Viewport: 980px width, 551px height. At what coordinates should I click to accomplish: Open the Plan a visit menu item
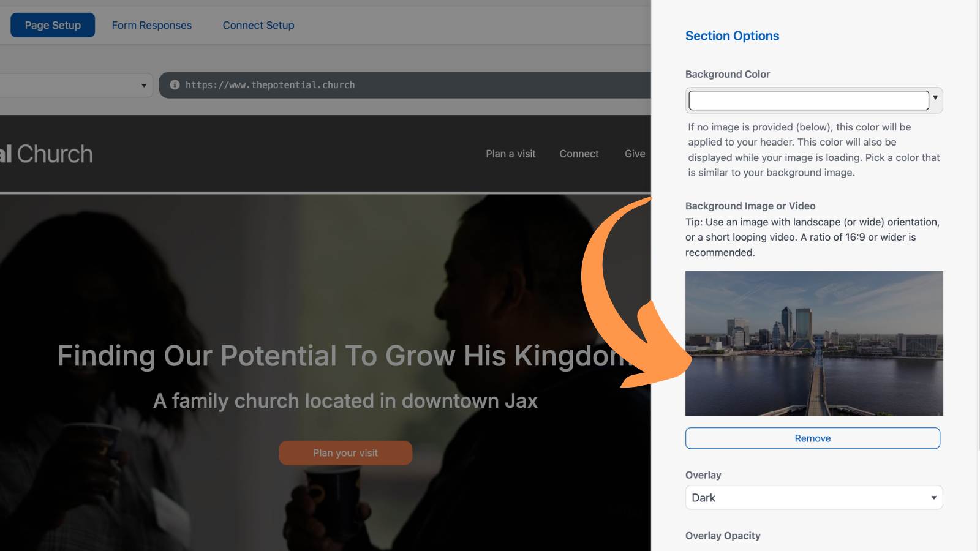(511, 154)
